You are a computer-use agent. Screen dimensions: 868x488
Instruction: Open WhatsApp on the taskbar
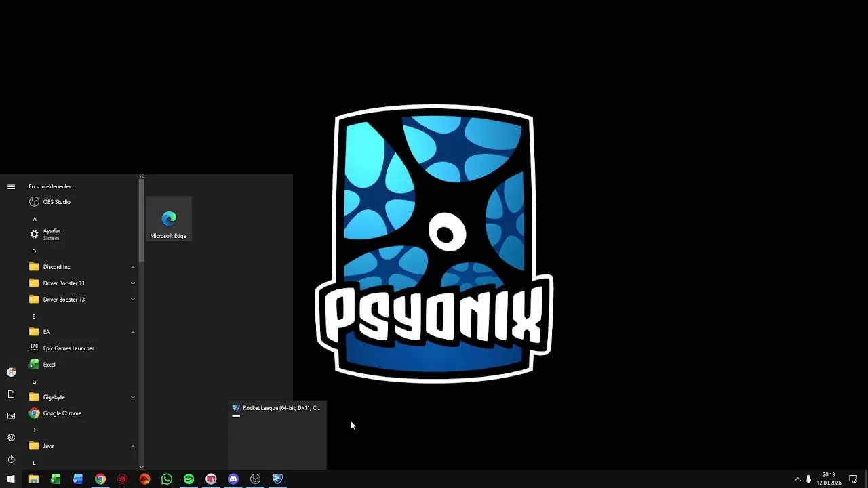point(167,479)
